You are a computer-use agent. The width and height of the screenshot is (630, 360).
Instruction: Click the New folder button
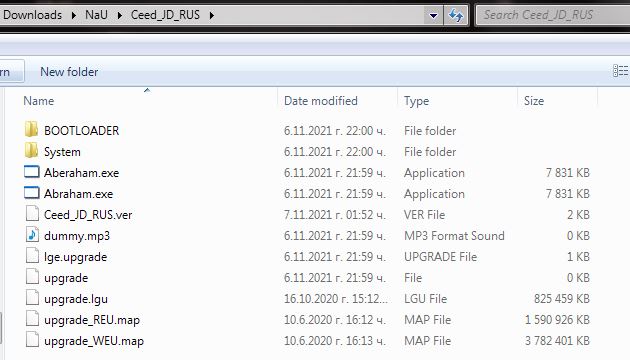tap(69, 72)
